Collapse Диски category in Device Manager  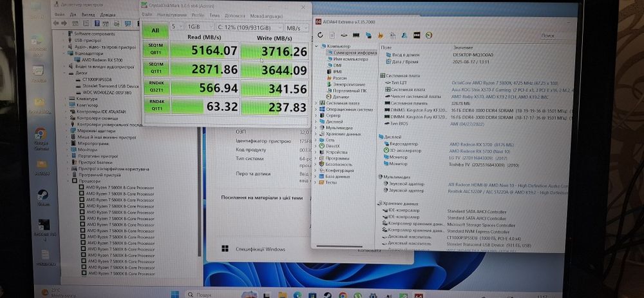click(65, 73)
